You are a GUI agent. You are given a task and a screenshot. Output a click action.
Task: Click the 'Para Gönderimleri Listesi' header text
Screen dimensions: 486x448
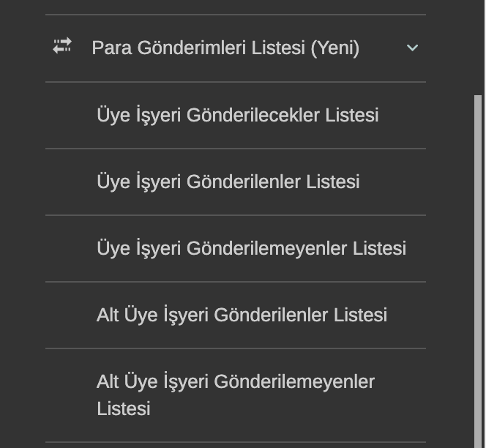[225, 48]
